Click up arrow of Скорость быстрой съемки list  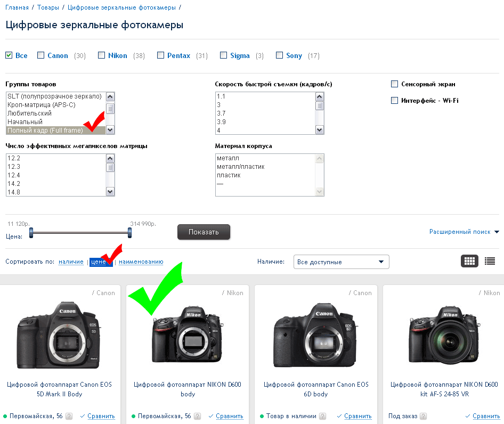tap(319, 96)
